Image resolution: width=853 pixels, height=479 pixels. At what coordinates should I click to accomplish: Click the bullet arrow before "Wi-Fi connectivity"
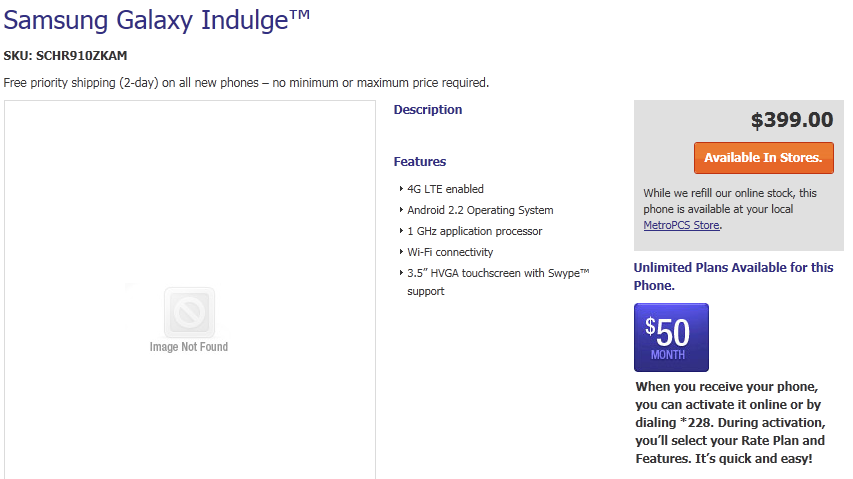(x=400, y=252)
